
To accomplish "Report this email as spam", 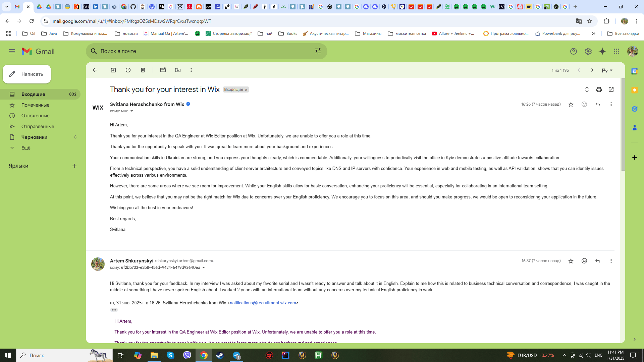I will point(128,70).
